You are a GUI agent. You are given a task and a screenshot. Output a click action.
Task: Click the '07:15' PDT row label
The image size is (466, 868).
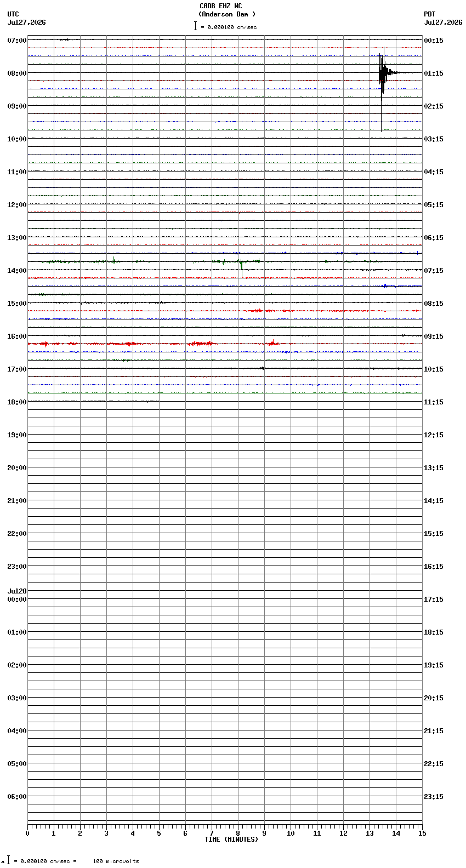[x=434, y=271]
